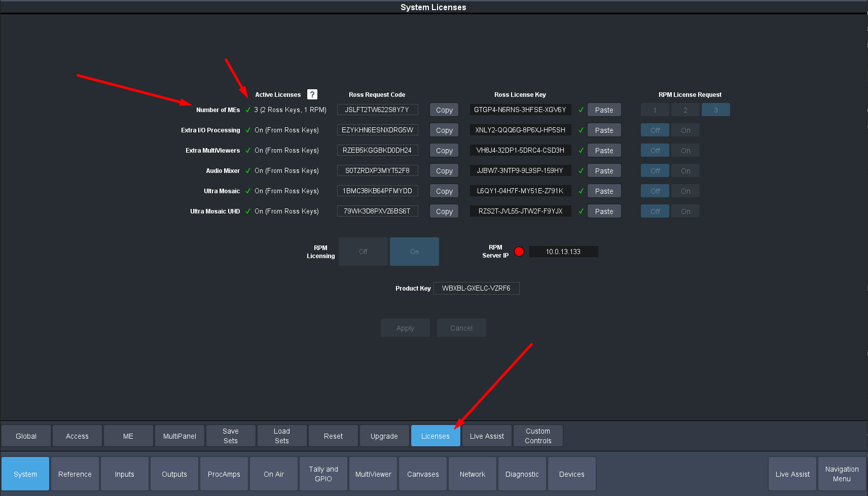
Task: Copy the Number of MEs request code
Action: 444,110
